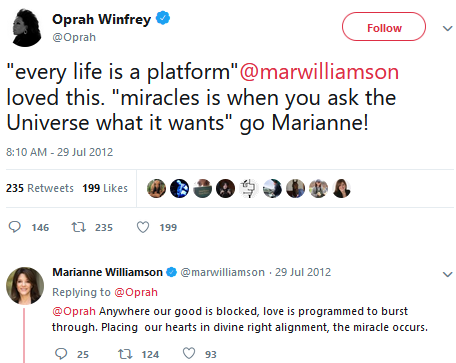456x363 pixels.
Task: Click the last liker avatar thumbnail
Action: tap(341, 188)
